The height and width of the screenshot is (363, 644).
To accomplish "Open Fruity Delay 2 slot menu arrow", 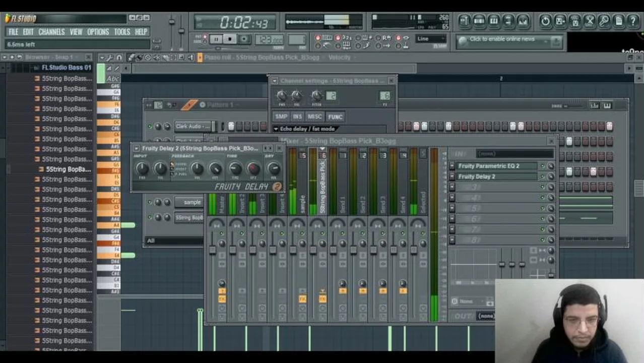I will pyautogui.click(x=452, y=176).
